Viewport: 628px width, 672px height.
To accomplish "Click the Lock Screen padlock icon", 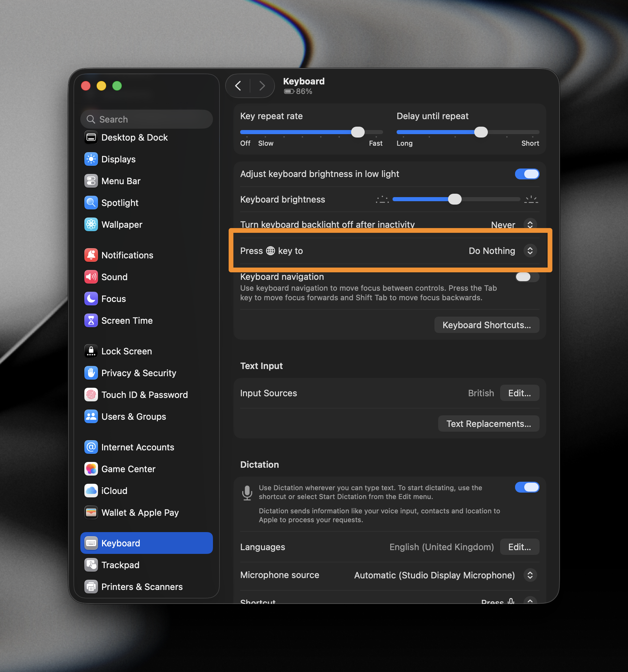I will pyautogui.click(x=91, y=351).
